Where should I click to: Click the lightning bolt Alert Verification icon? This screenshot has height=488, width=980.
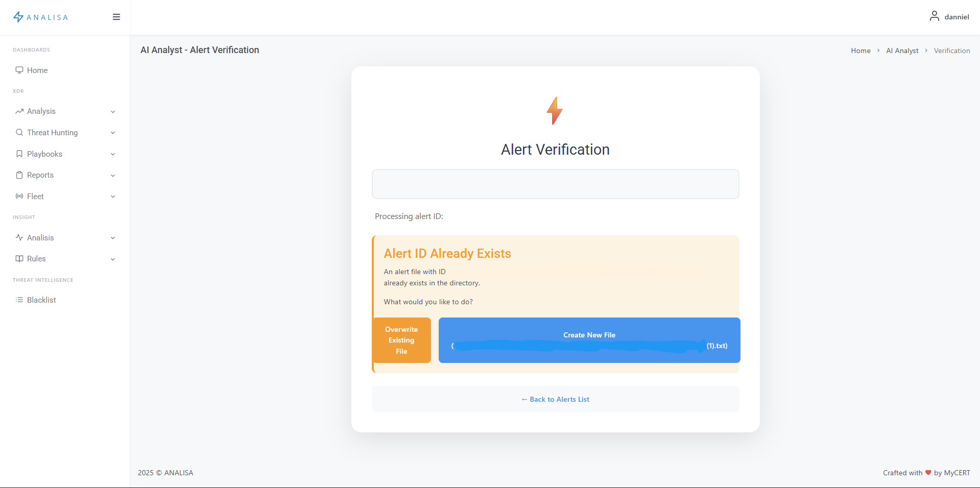555,110
